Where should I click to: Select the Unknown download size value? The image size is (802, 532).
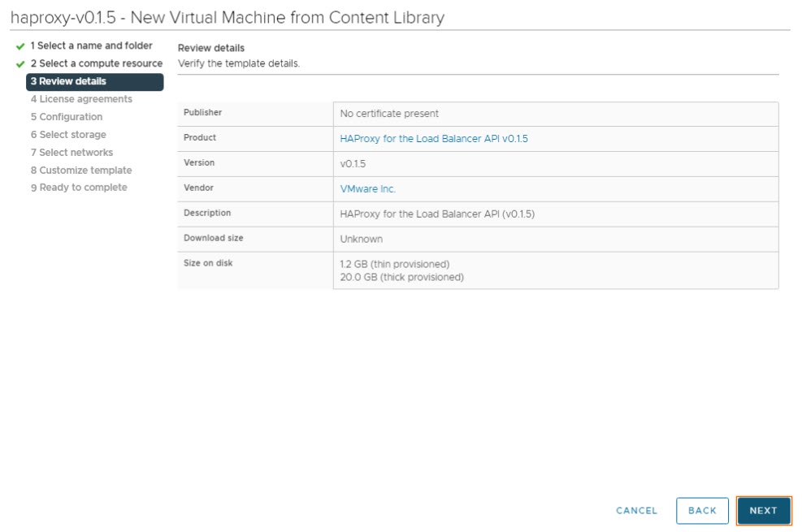tap(362, 239)
